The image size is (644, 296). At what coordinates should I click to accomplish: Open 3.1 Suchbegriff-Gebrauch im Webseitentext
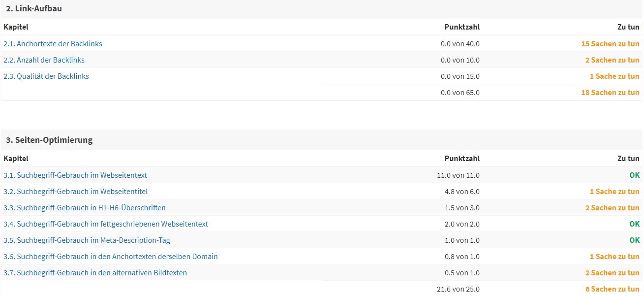click(x=75, y=175)
